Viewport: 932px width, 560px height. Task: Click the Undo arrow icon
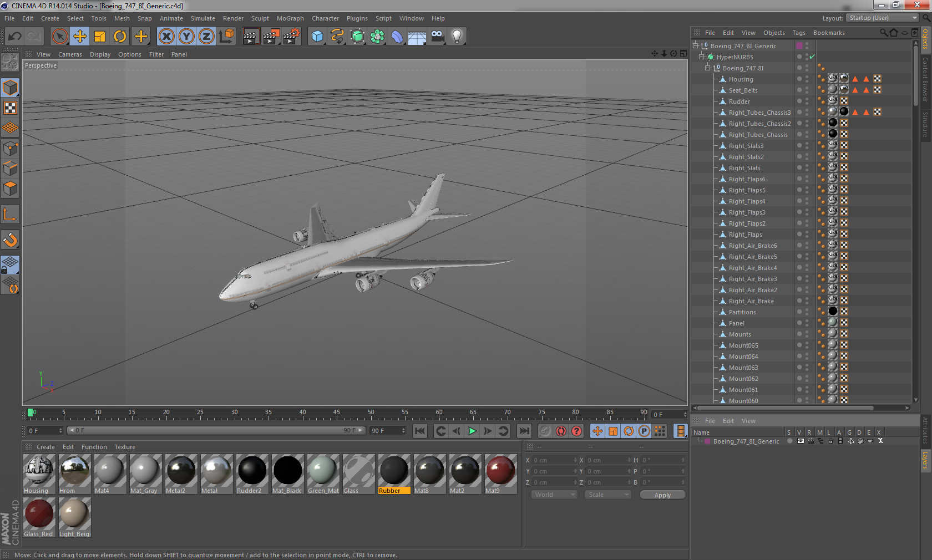[14, 37]
